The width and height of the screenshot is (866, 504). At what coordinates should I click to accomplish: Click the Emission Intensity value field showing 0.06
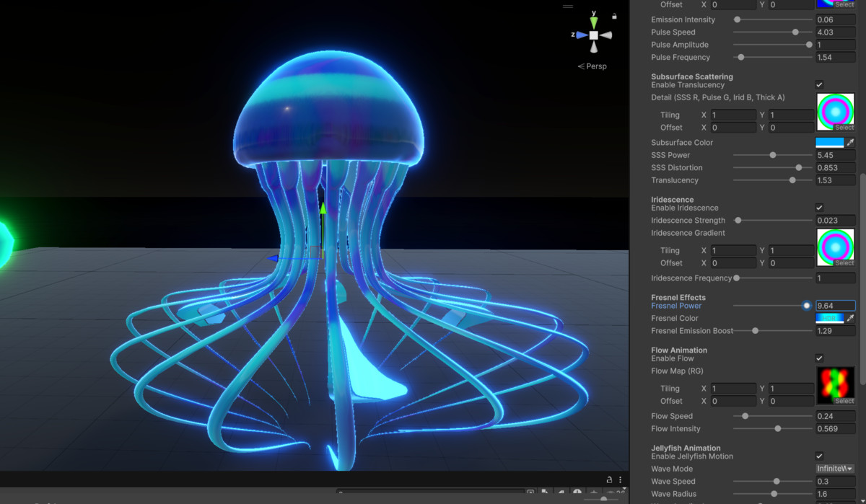(835, 19)
